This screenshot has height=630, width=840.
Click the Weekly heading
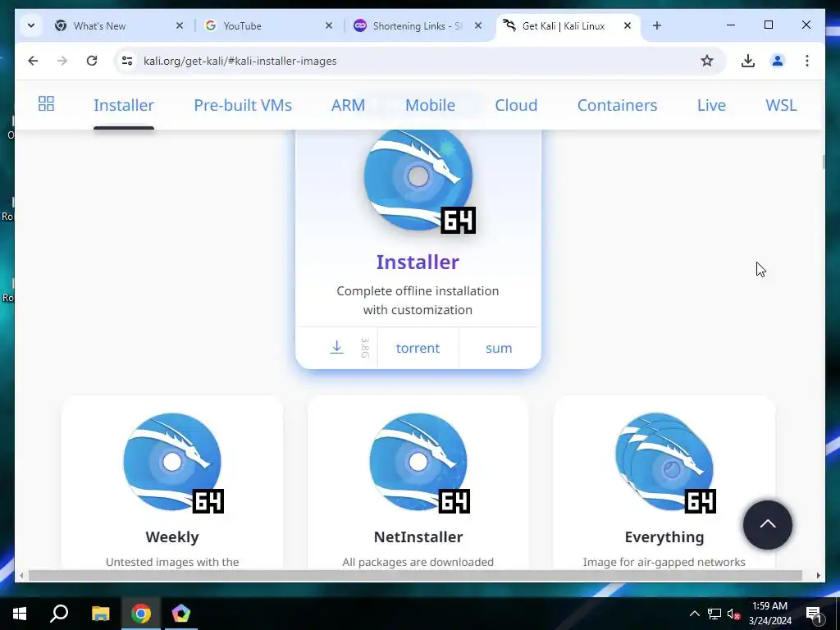coord(172,536)
